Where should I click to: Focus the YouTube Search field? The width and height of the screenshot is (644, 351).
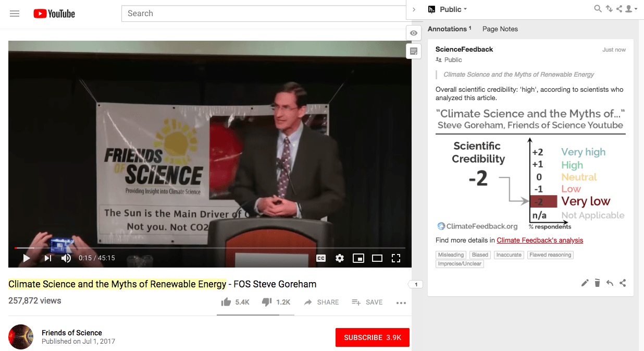point(264,14)
